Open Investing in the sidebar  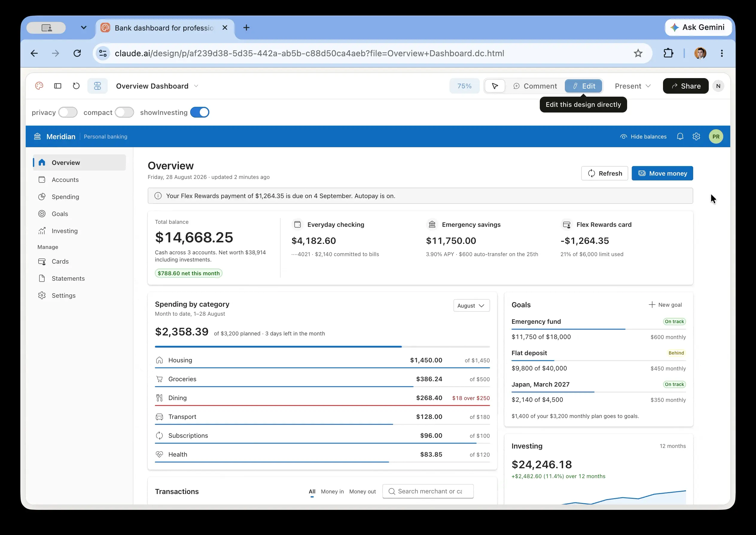79,231
